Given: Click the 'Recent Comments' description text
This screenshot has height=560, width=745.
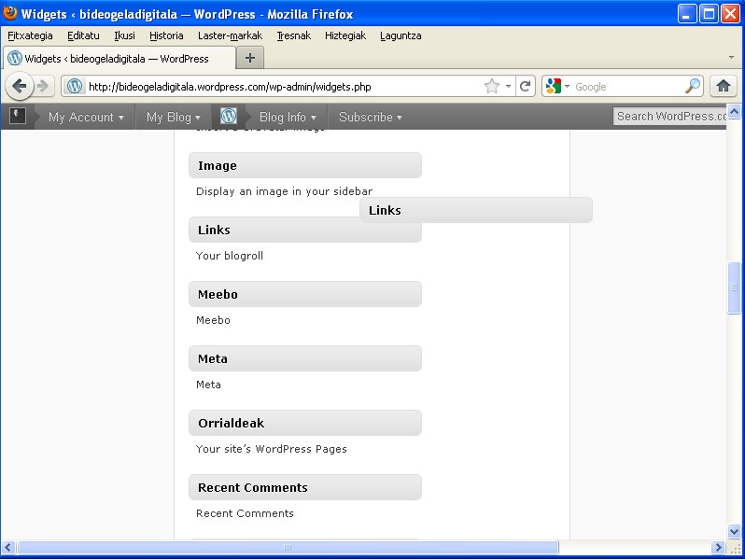Looking at the screenshot, I should tap(245, 513).
